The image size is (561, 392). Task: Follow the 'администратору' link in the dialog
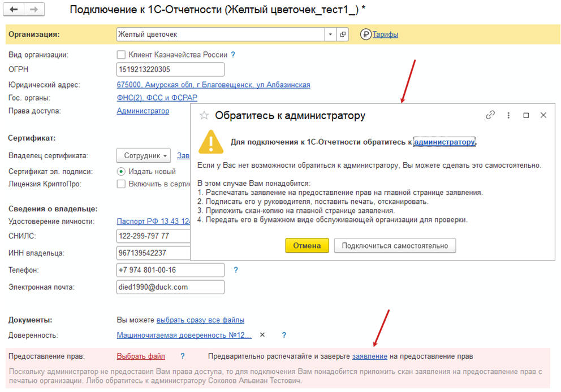point(445,142)
